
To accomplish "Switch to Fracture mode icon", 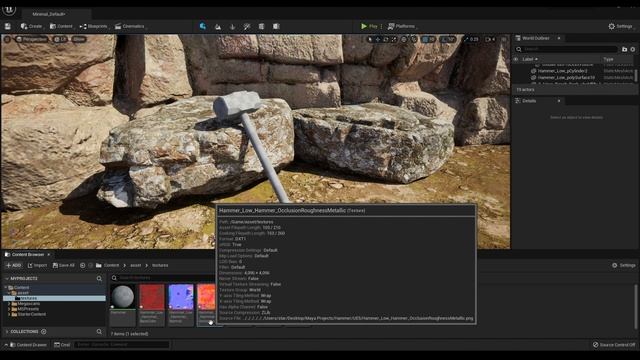I will 276,27.
